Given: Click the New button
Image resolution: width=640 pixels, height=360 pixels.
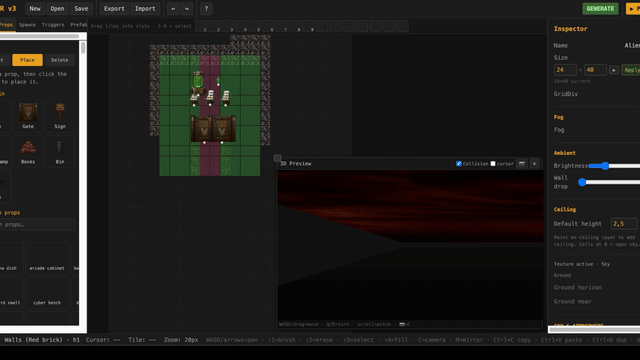Looking at the screenshot, I should coord(35,9).
